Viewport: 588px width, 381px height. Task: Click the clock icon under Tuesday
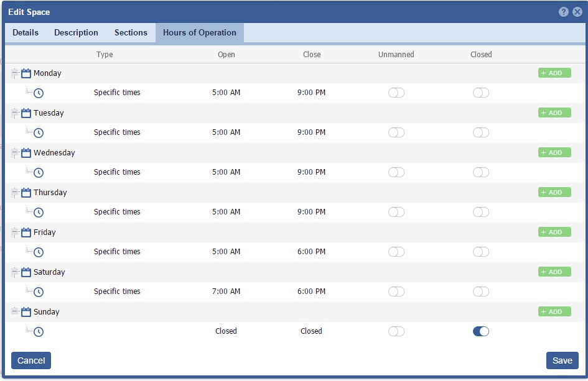[x=39, y=133]
